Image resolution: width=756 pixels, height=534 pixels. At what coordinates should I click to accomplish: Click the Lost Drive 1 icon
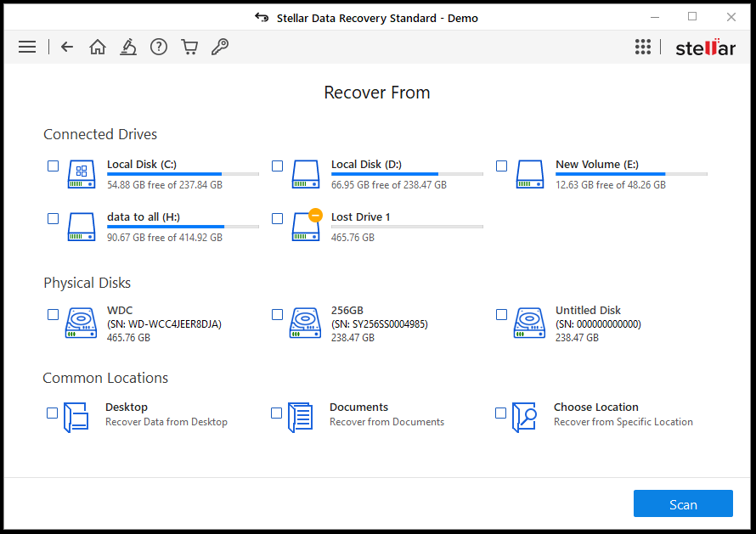[306, 226]
